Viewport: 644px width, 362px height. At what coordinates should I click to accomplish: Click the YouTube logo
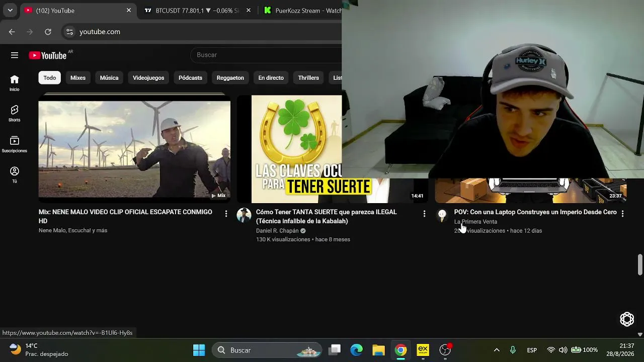[47, 55]
